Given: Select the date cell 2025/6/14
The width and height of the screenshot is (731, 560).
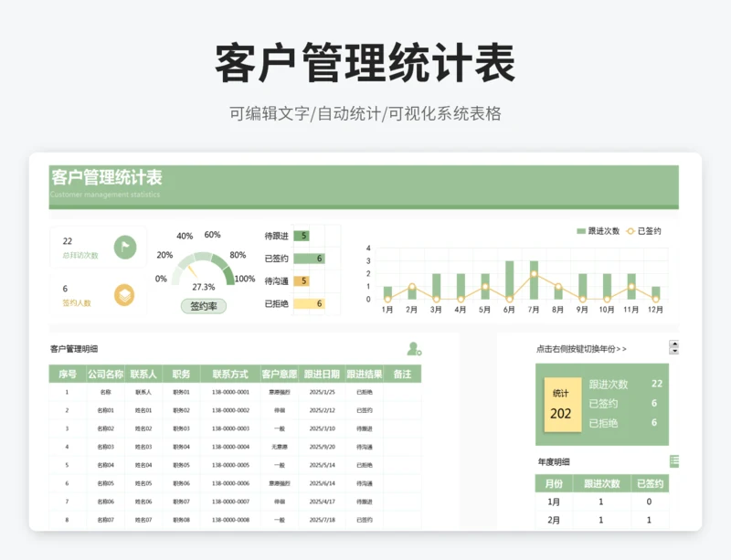Looking at the screenshot, I should (x=323, y=483).
